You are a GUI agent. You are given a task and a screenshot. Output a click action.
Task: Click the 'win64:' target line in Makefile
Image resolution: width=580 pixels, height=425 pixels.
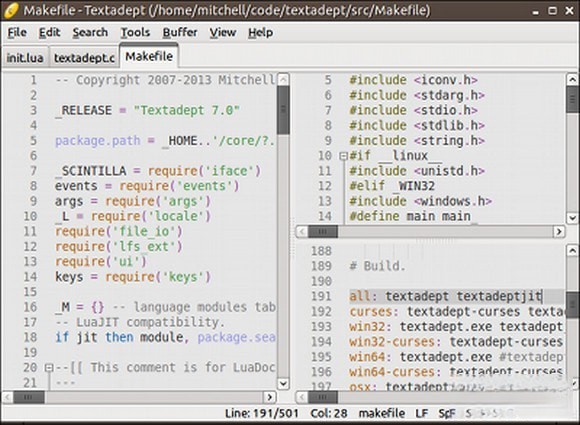tap(457, 357)
